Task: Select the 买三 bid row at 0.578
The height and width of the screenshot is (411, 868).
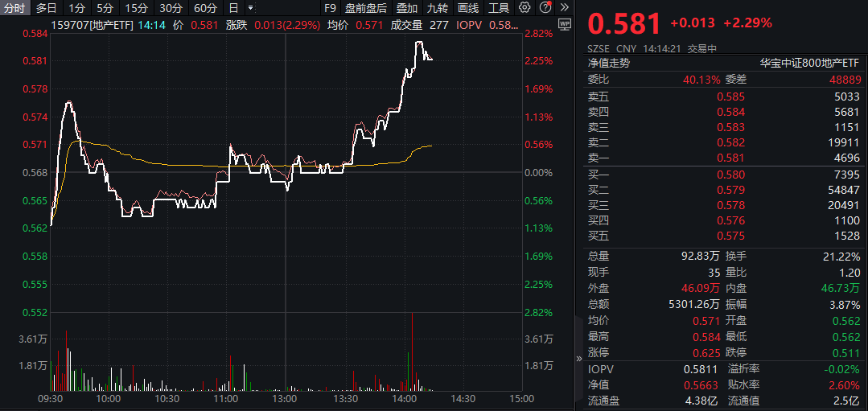Action: click(x=724, y=206)
